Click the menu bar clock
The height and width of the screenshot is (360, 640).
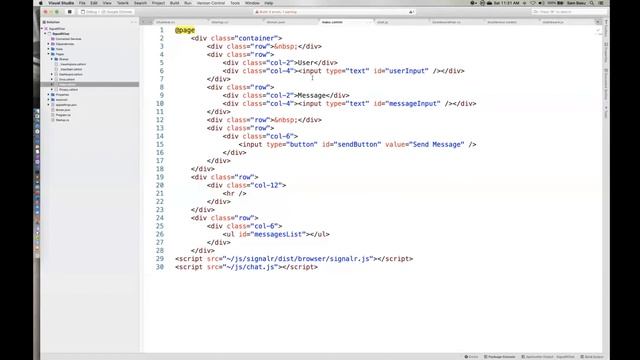(x=506, y=3)
